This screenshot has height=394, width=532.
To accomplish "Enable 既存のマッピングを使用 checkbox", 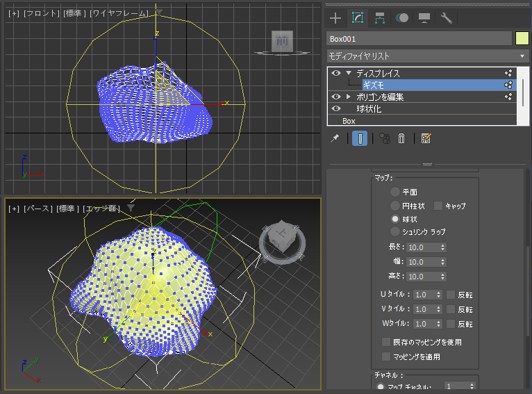I will [x=385, y=342].
